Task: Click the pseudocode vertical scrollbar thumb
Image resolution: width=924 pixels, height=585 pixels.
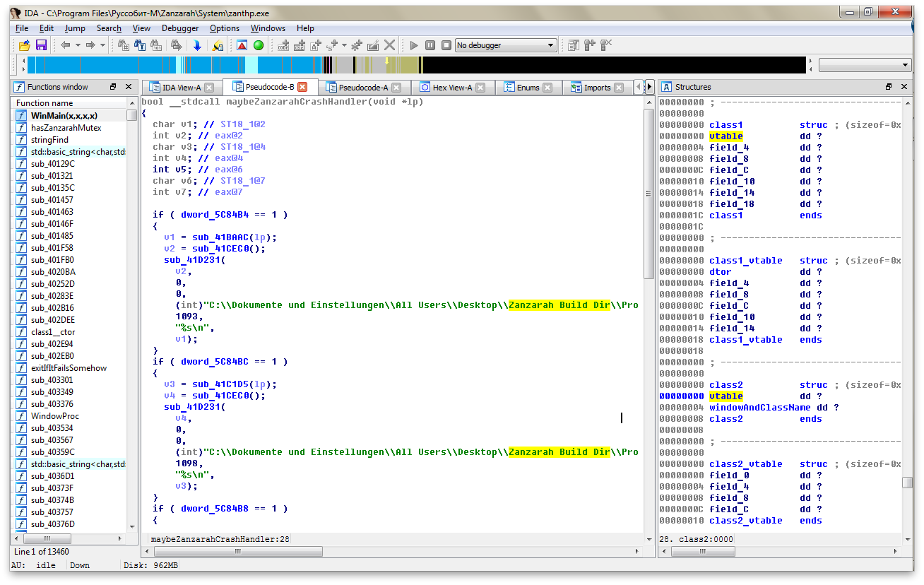Action: pos(649,194)
